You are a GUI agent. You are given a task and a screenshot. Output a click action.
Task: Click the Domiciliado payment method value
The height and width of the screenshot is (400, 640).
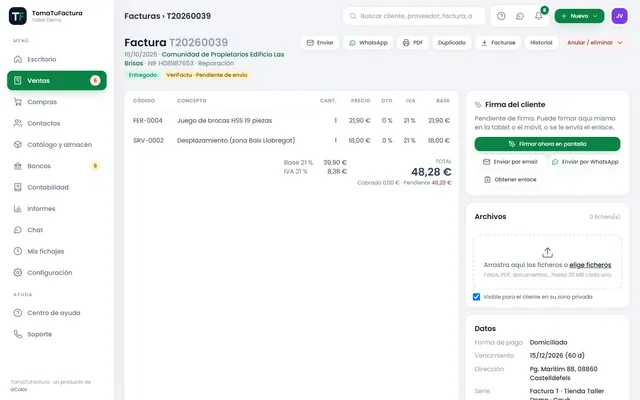(x=548, y=342)
